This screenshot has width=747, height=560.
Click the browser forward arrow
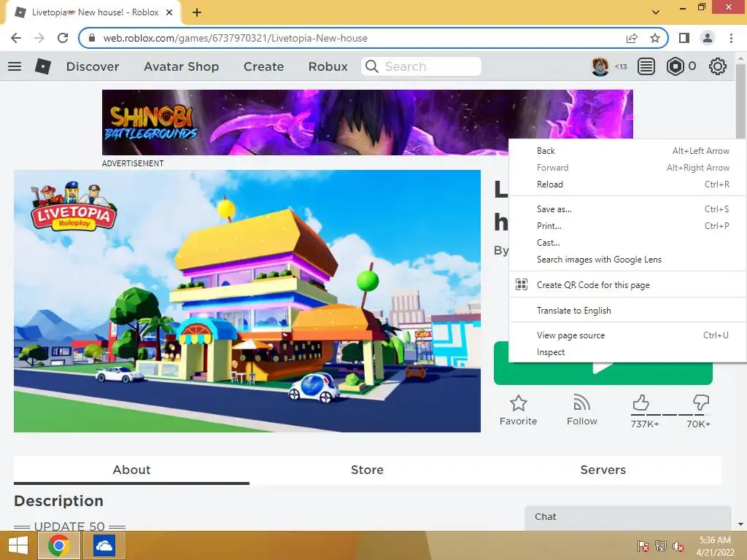[39, 38]
